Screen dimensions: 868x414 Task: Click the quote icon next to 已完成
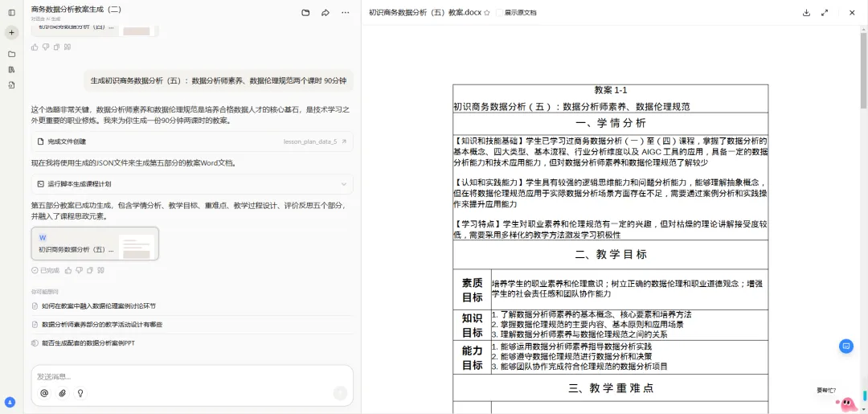(101, 271)
